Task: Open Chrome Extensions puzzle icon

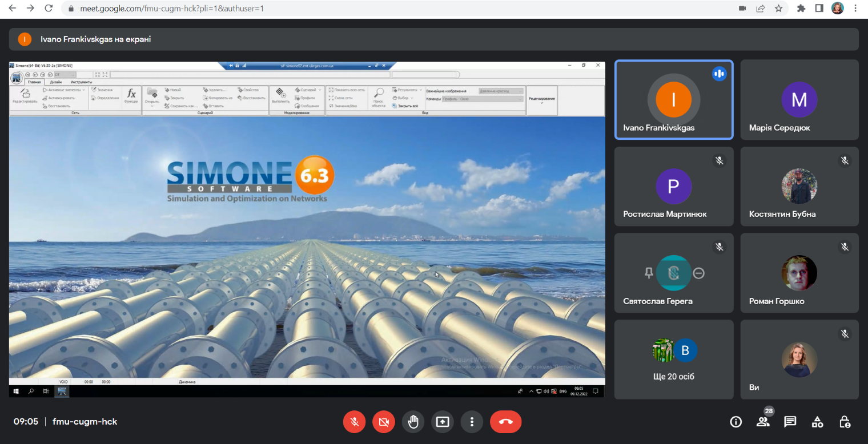Action: [801, 9]
